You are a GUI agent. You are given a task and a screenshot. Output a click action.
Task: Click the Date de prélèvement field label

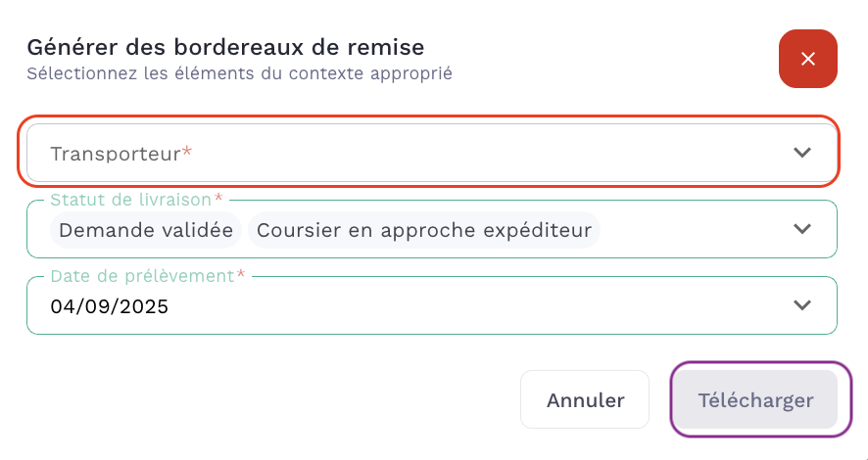coord(142,276)
